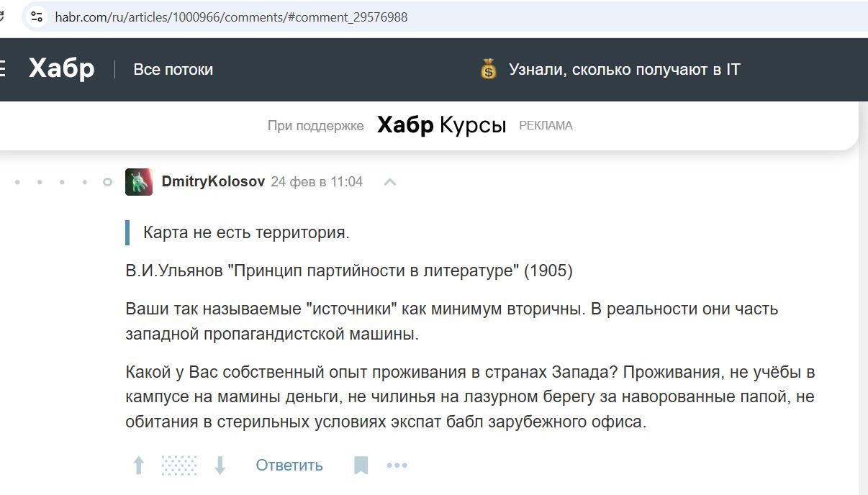The width and height of the screenshot is (868, 495).
Task: Click the money bag icon
Action: (489, 70)
